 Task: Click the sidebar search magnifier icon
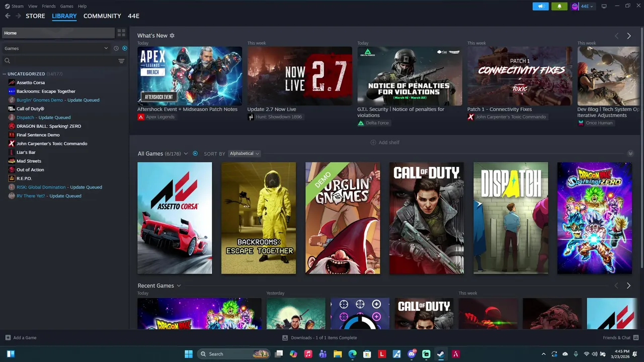(7, 61)
